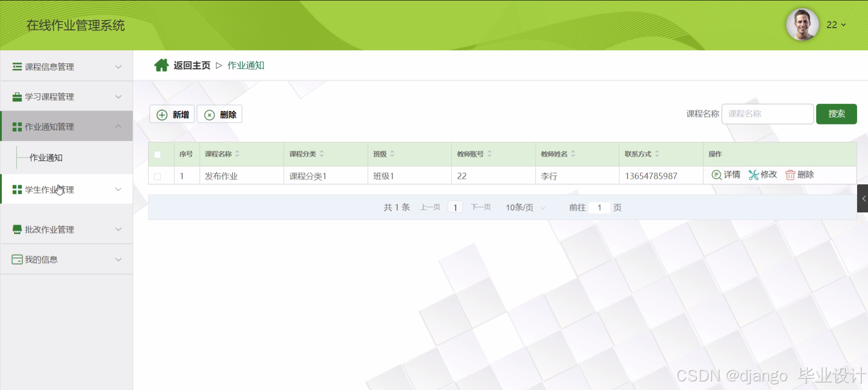
Task: Click the 课程信息管理 list icon
Action: [x=17, y=67]
